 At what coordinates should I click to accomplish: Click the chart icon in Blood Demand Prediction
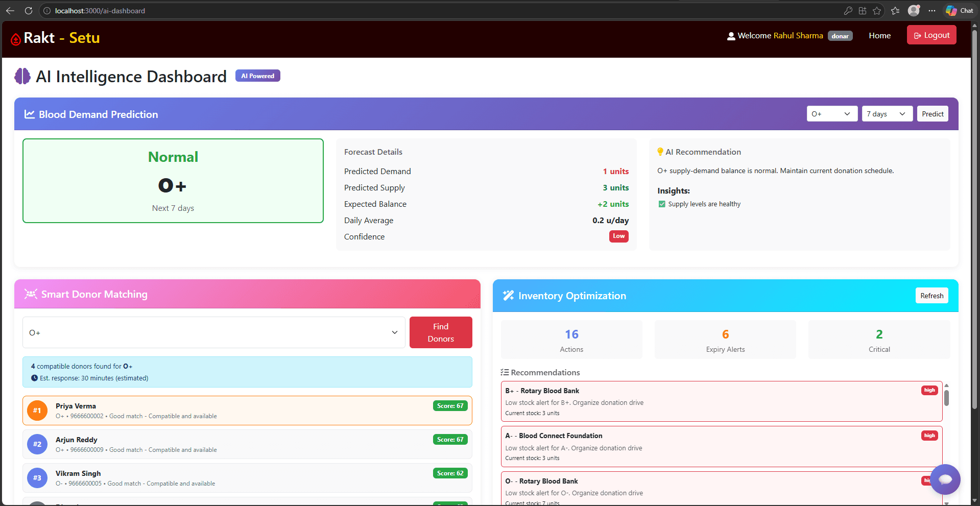coord(30,114)
